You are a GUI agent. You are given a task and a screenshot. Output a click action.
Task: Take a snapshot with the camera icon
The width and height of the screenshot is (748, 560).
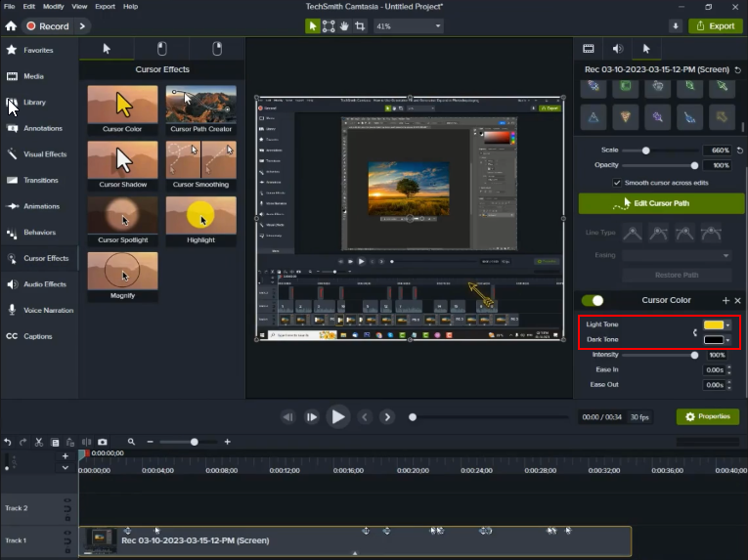point(103,443)
